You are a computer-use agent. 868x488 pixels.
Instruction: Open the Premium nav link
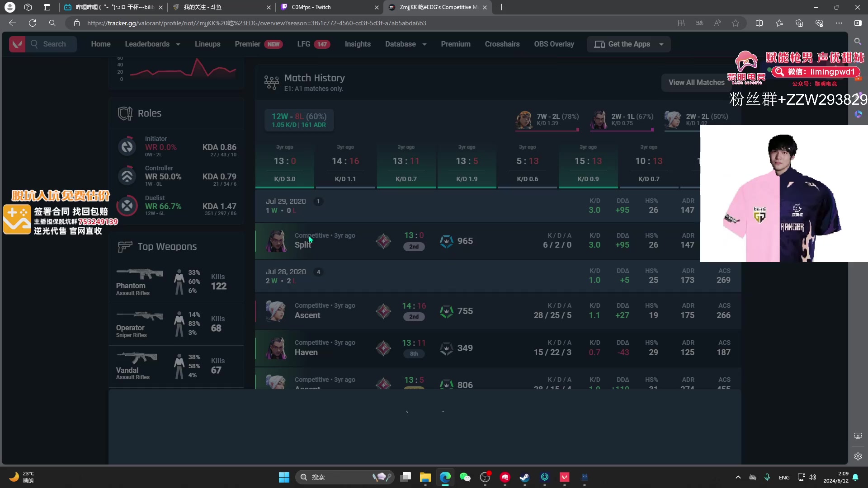tap(456, 44)
